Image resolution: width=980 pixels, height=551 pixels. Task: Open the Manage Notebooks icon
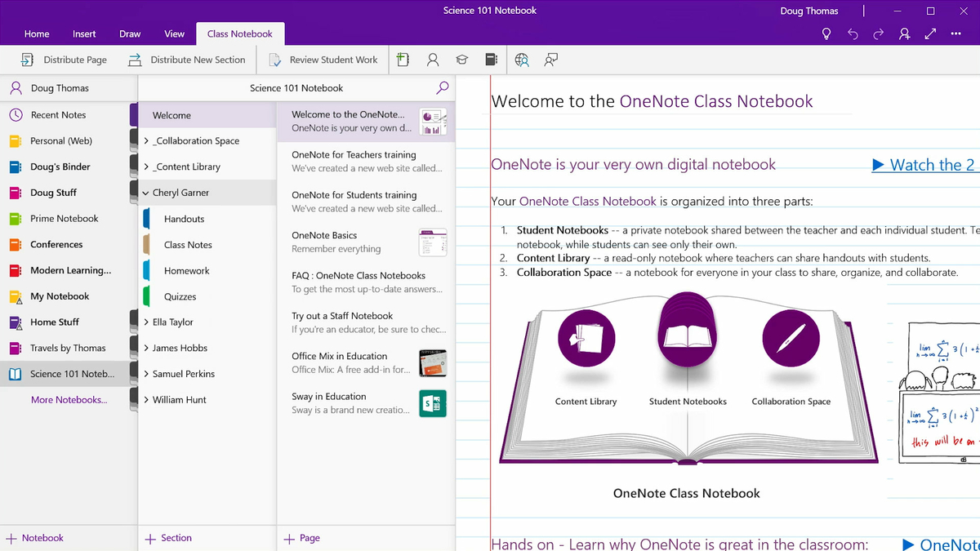pos(492,59)
